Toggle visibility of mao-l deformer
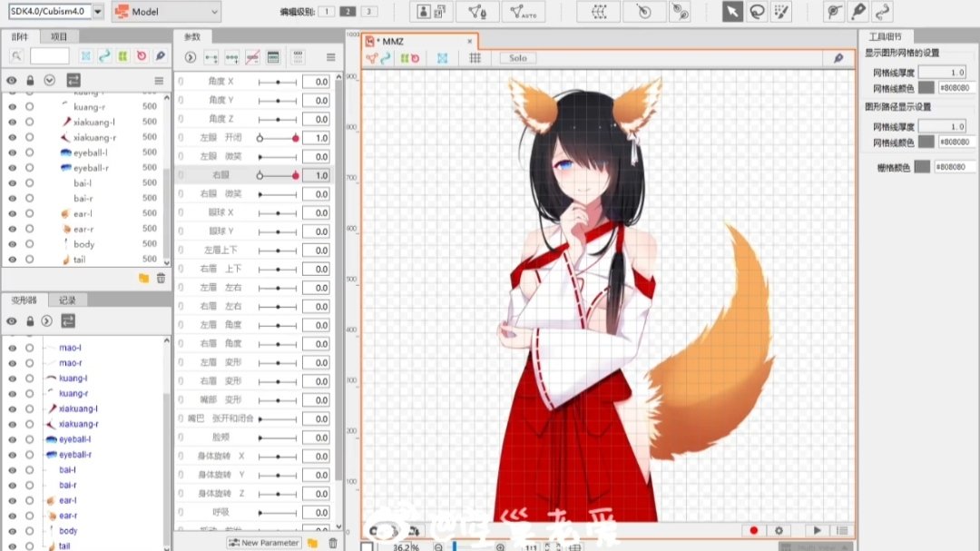980x551 pixels. point(12,348)
